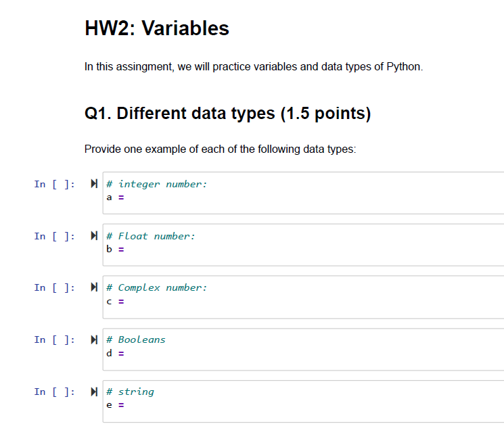Screen dimensions: 504x424
Task: Click the 'Provide one example' instruction text
Action: (220, 149)
